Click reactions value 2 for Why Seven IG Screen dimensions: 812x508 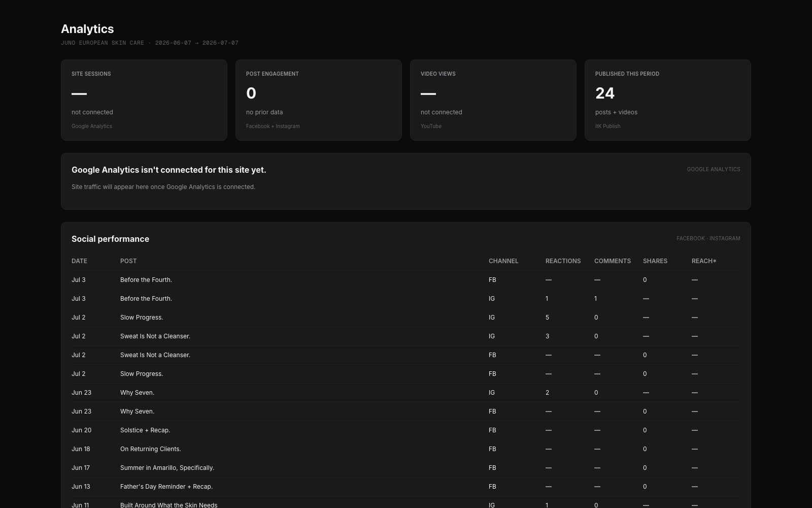547,393
